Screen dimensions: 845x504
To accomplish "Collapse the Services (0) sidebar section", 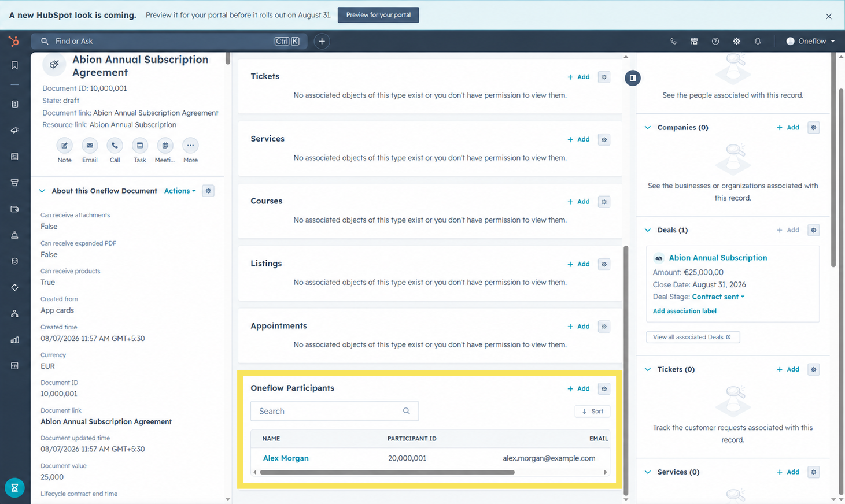I will pyautogui.click(x=648, y=472).
